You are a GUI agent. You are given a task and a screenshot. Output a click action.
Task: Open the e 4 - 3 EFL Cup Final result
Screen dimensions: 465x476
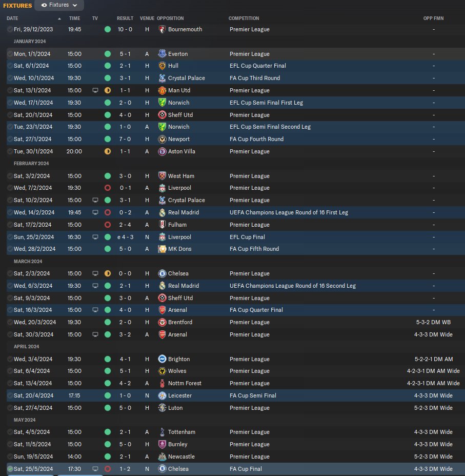tap(125, 237)
